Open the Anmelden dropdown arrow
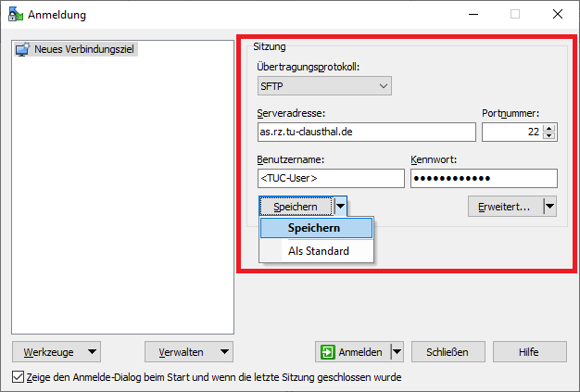580x392 pixels. pos(397,352)
